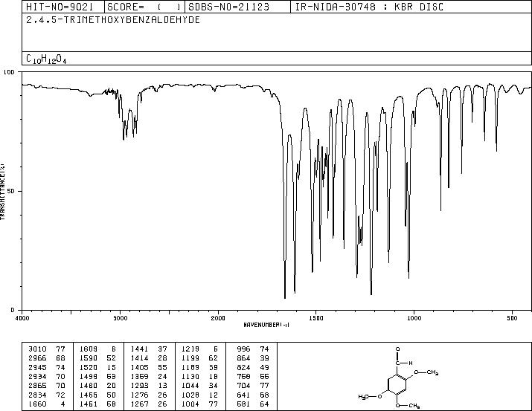Click the compound name 2,4,5-TRIMETHOXYBENZALDEHYDE

coord(113,20)
